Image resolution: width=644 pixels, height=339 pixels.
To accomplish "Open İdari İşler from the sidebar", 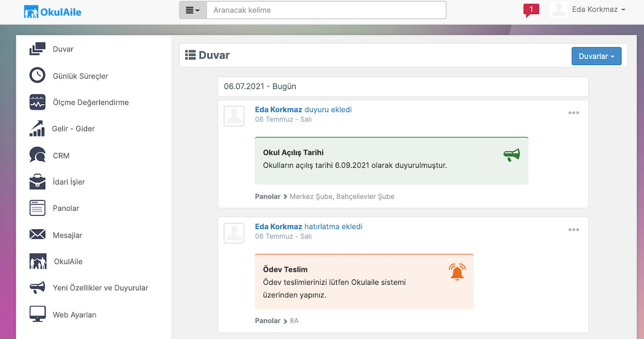I will (69, 182).
